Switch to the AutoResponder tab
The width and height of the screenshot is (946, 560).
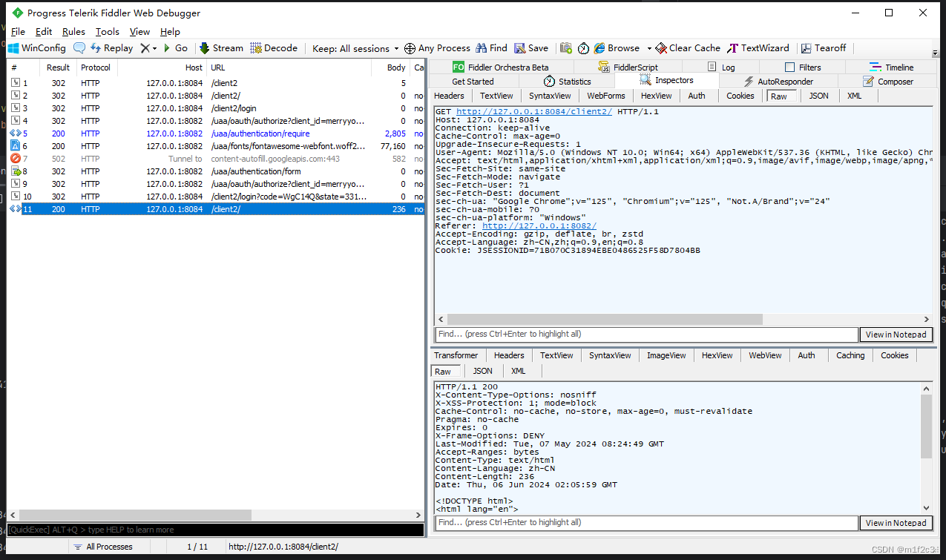pyautogui.click(x=778, y=82)
